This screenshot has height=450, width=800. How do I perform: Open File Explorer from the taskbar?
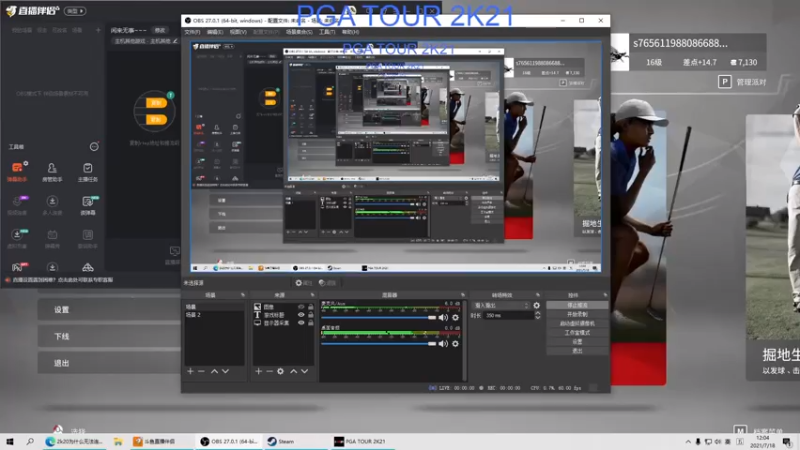[118, 441]
